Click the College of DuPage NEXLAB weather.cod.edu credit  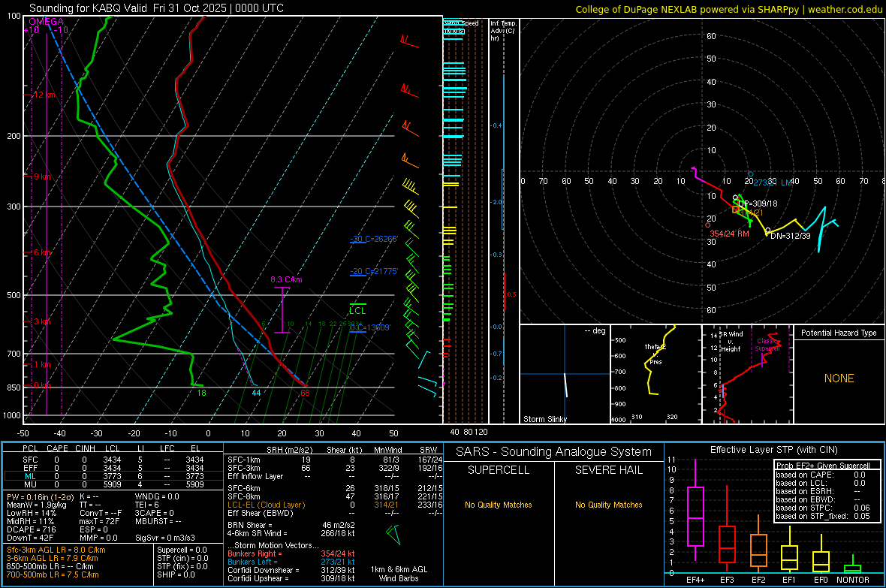728,9
